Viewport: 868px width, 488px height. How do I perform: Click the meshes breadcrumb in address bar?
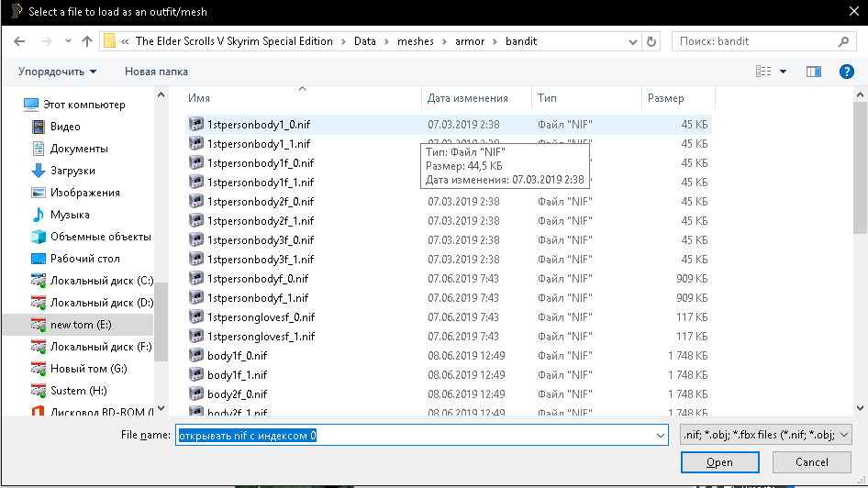pos(416,41)
